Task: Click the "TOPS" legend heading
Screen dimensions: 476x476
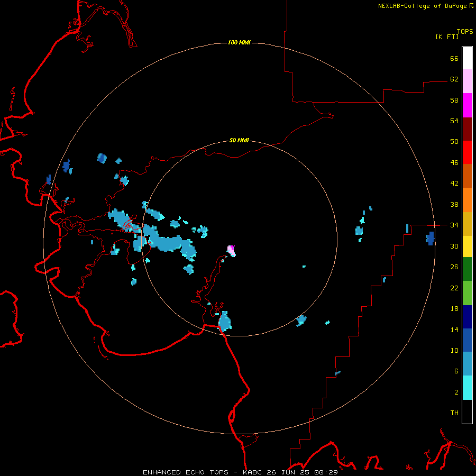Action: click(x=465, y=31)
